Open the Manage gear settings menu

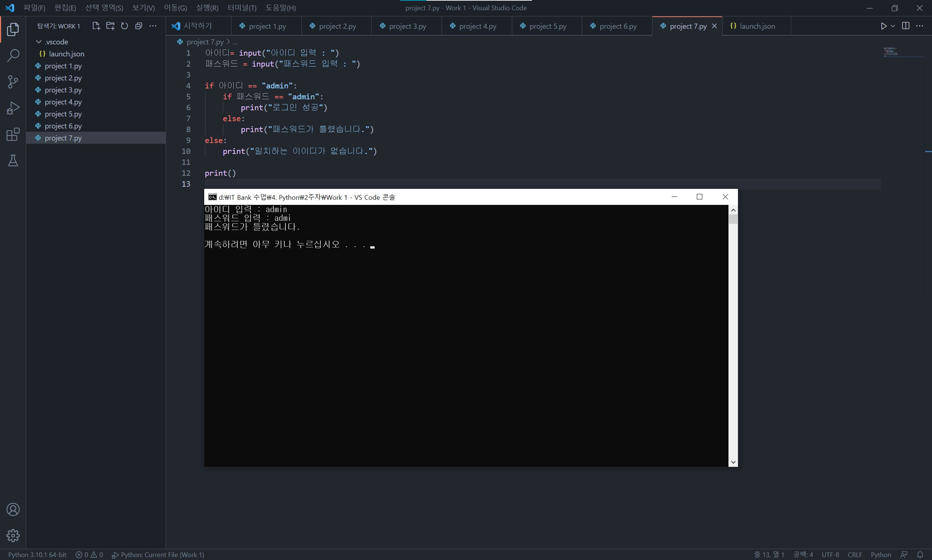click(13, 535)
